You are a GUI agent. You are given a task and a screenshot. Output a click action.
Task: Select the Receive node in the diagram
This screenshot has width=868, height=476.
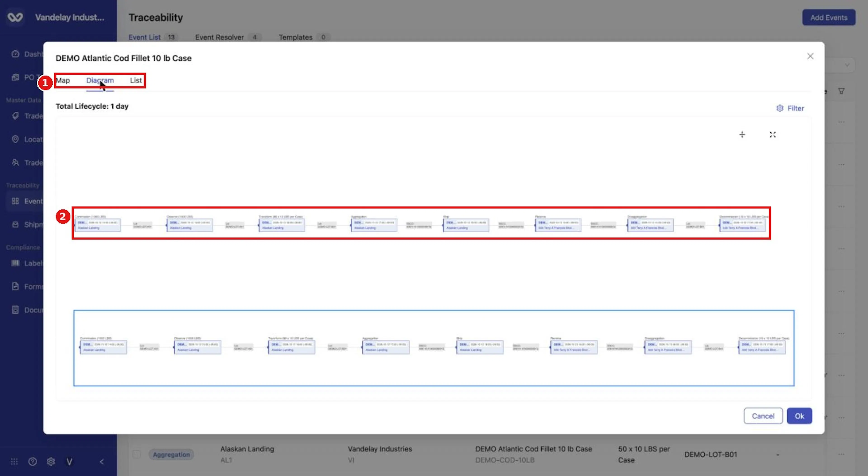[558, 225]
